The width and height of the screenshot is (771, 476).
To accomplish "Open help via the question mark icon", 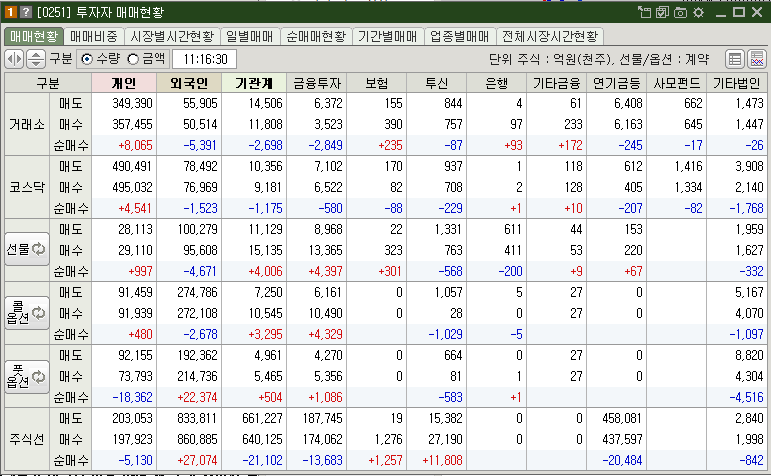I will (26, 12).
